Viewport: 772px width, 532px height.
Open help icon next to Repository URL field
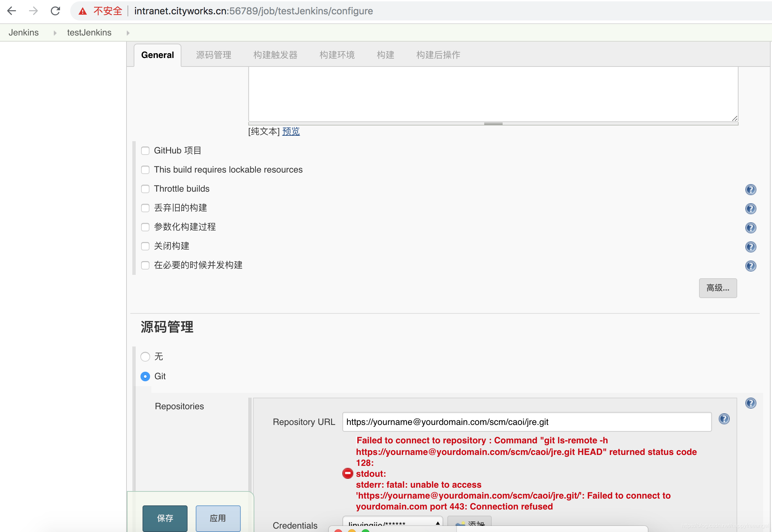click(x=724, y=419)
